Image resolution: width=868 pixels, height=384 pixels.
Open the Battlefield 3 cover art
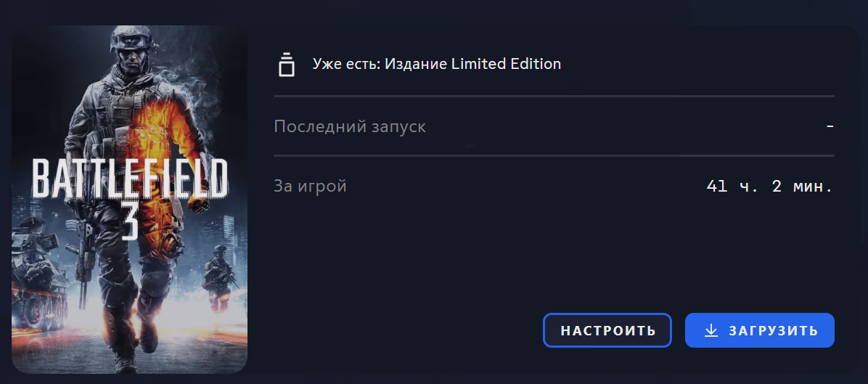(x=129, y=199)
